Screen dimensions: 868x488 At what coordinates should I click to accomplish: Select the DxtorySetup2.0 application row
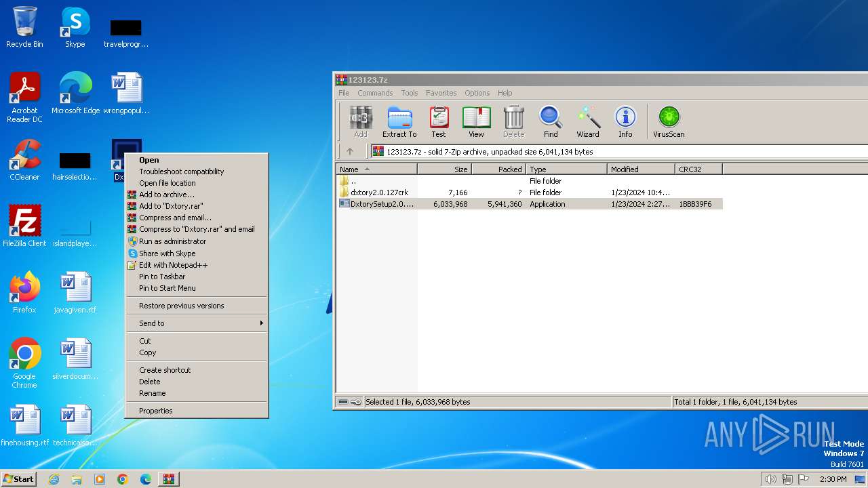(x=530, y=204)
